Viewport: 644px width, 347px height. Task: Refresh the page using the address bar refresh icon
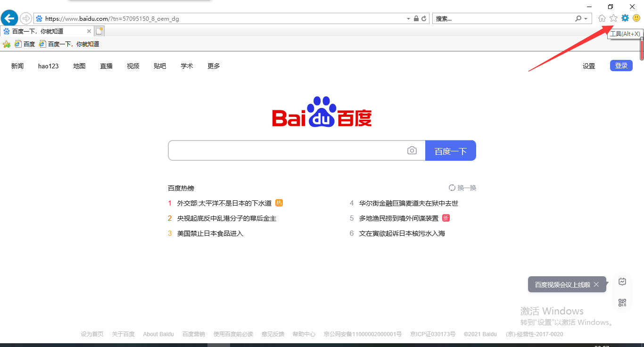[423, 18]
